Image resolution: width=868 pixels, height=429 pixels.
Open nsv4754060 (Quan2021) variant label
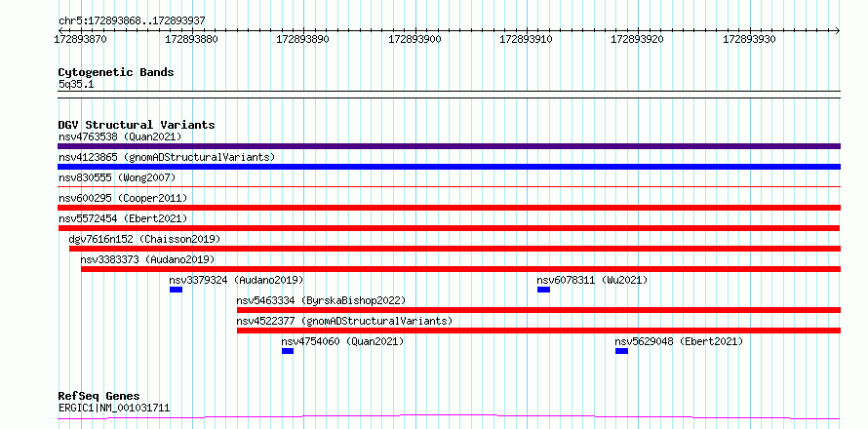(x=342, y=341)
